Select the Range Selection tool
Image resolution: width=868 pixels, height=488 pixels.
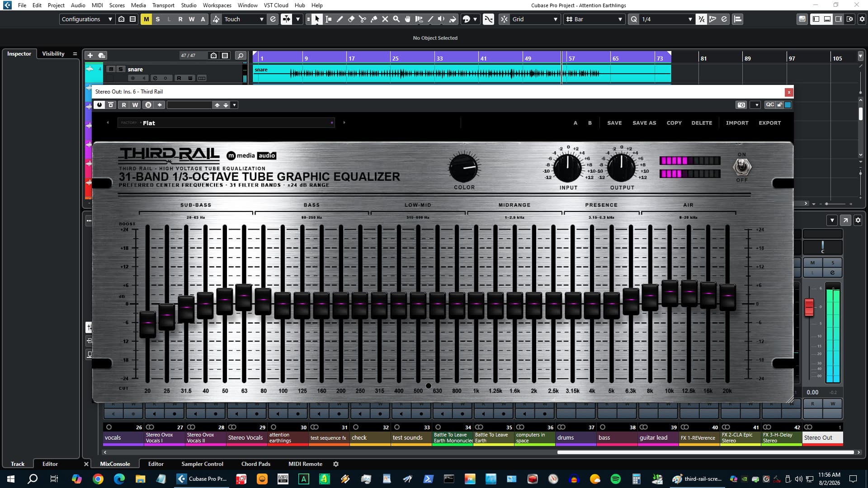[328, 19]
